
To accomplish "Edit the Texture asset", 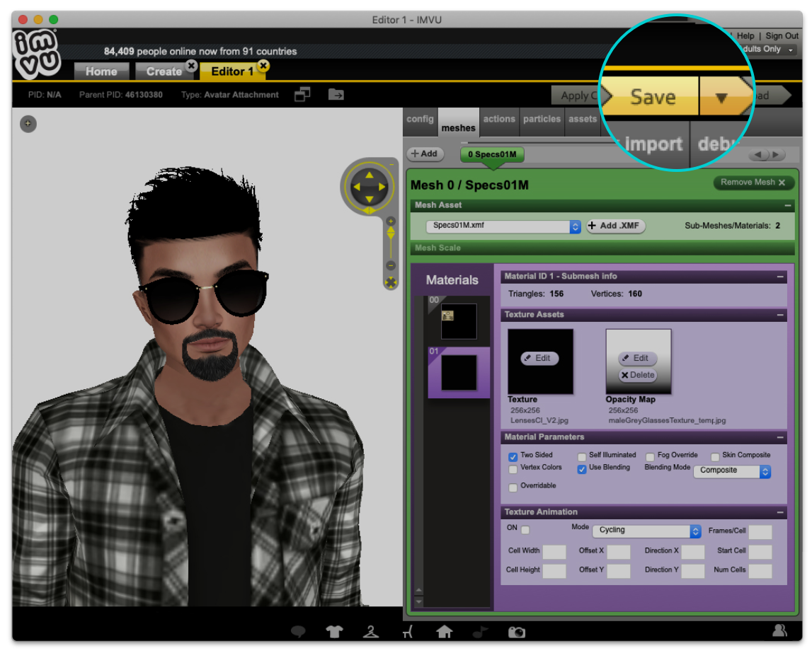I will pyautogui.click(x=539, y=358).
